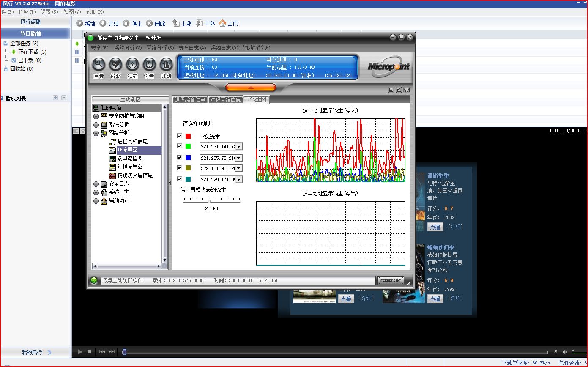Open Micropoint settings via the 设置 hand icon

click(149, 64)
